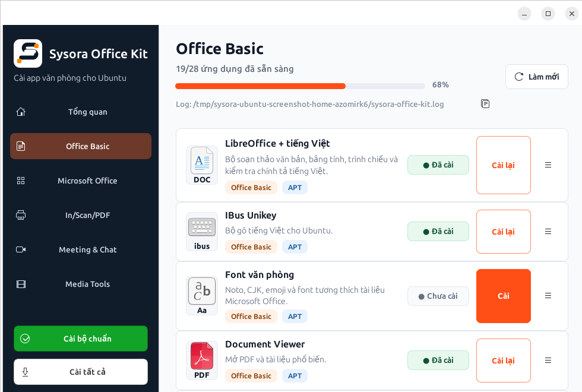
Task: Click the Sysora Office Kit logo icon
Action: coord(28,53)
